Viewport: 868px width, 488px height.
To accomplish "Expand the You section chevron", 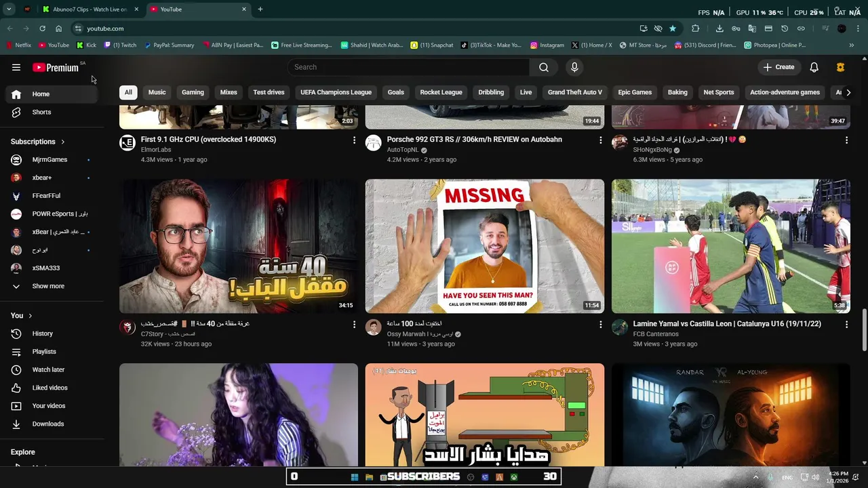I will click(x=31, y=316).
